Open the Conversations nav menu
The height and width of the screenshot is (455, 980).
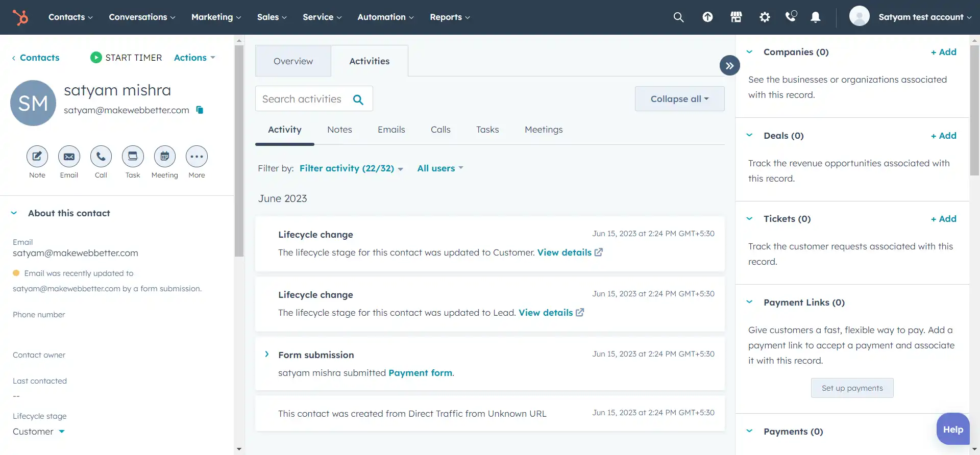point(142,17)
